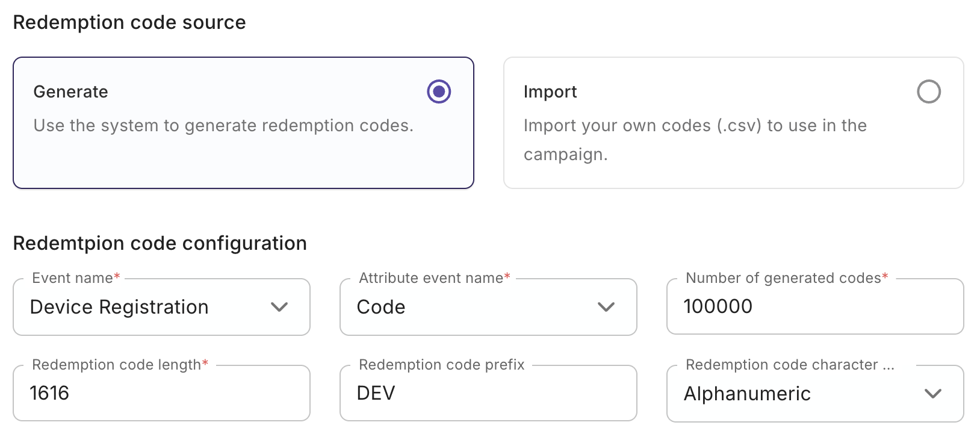This screenshot has width=980, height=437.
Task: Click the Import card description text
Action: click(695, 140)
